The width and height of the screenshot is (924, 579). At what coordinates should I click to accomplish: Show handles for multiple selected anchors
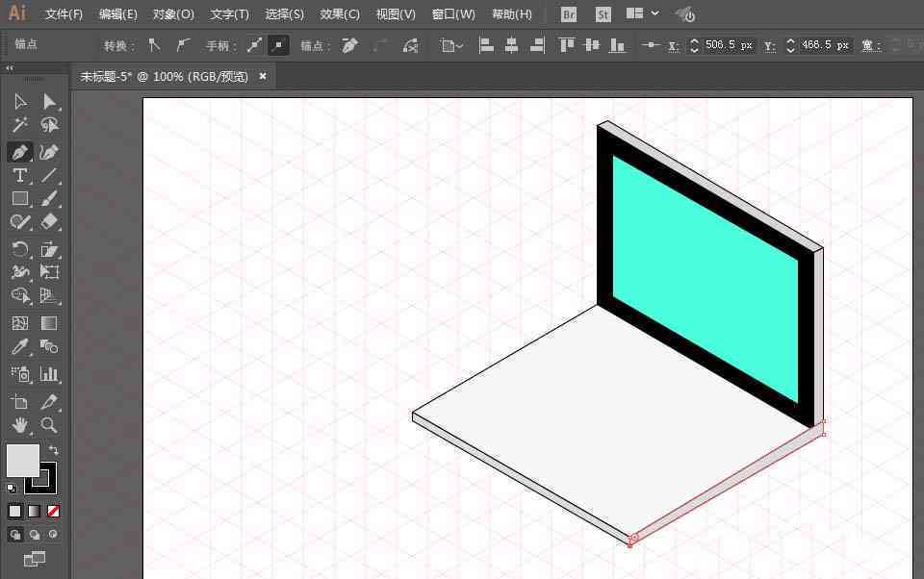coord(254,45)
